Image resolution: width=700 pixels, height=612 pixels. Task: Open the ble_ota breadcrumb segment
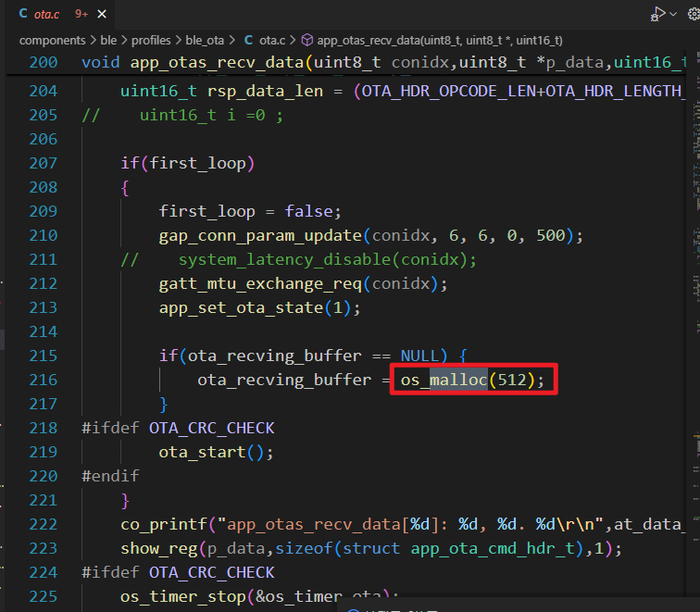pyautogui.click(x=206, y=41)
